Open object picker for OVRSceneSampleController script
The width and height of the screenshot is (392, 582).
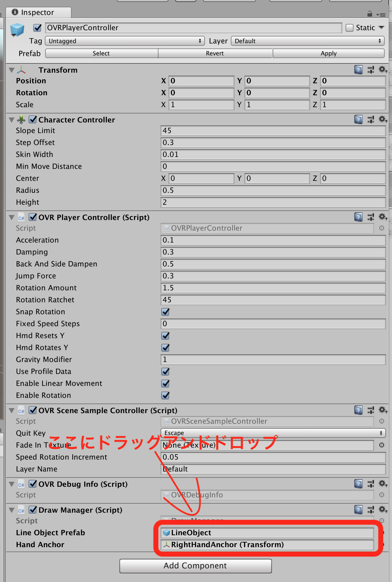click(382, 421)
